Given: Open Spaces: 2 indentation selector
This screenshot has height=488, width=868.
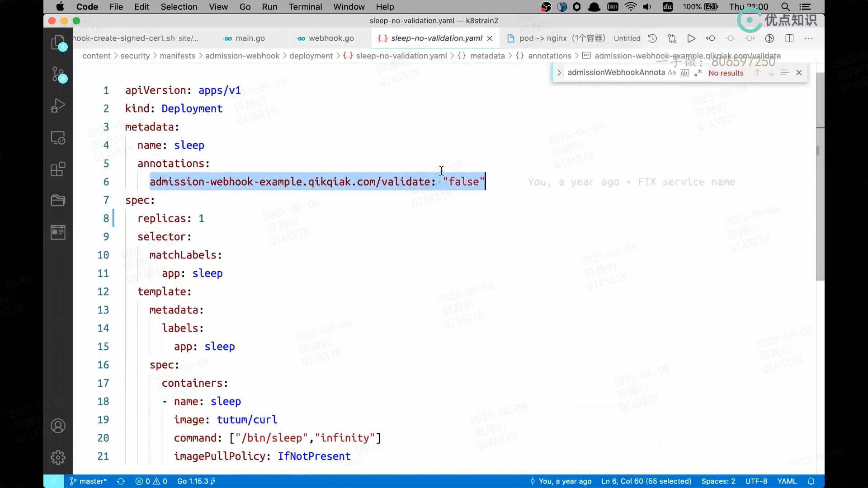Looking at the screenshot, I should tap(718, 481).
